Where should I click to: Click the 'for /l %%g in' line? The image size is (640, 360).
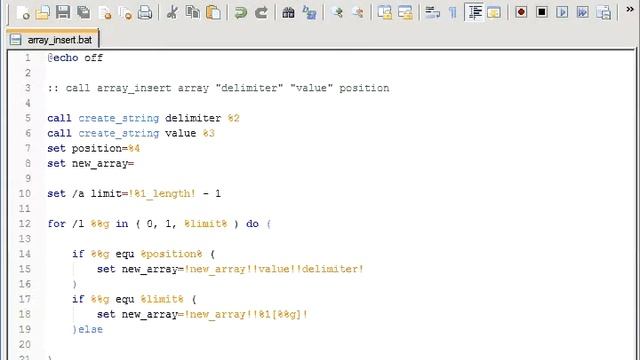click(159, 224)
